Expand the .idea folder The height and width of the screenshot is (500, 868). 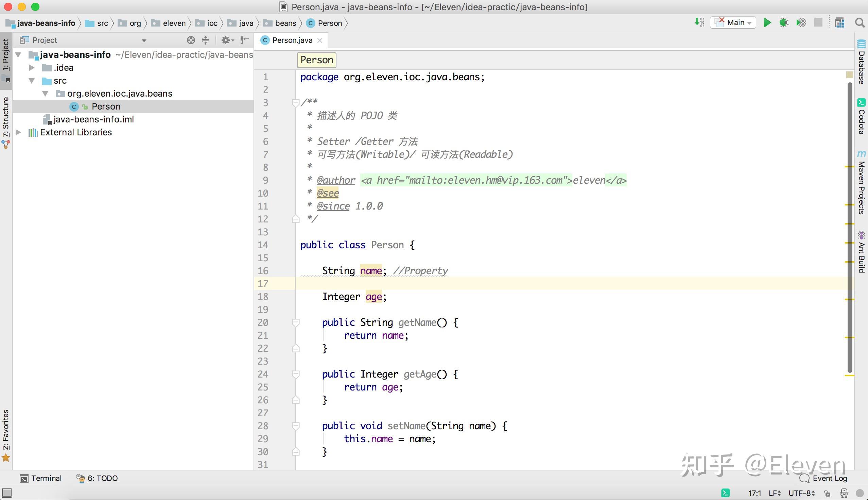pos(32,68)
